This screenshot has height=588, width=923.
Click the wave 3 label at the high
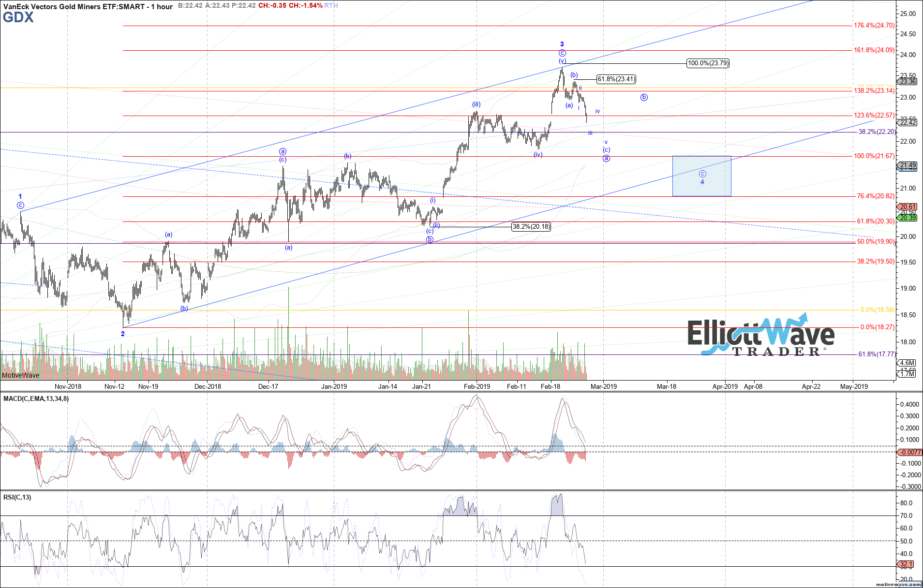[x=562, y=44]
